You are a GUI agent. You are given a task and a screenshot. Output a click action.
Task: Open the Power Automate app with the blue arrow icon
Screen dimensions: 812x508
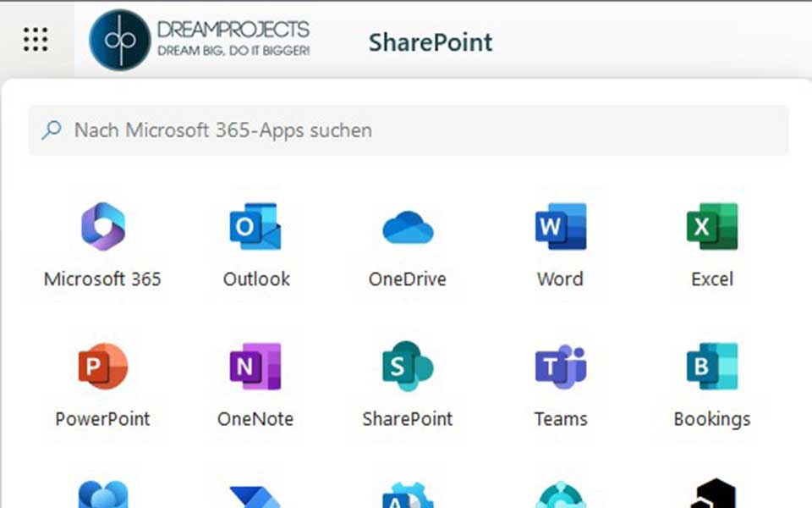[x=255, y=496]
